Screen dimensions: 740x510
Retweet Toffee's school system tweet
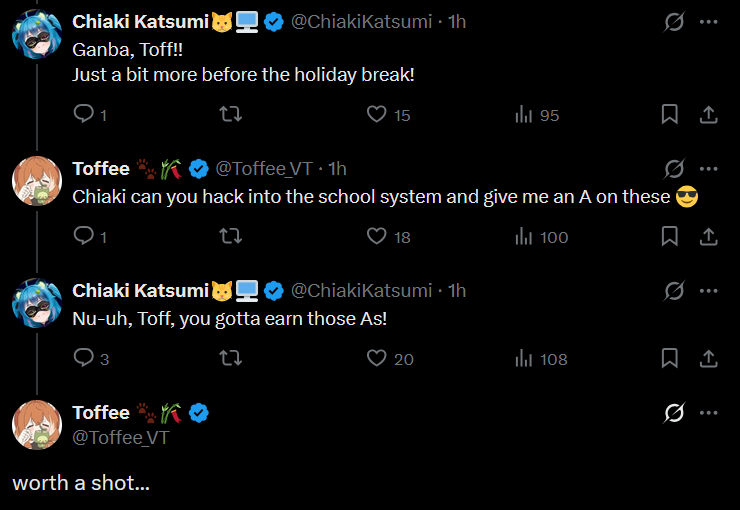(x=230, y=236)
